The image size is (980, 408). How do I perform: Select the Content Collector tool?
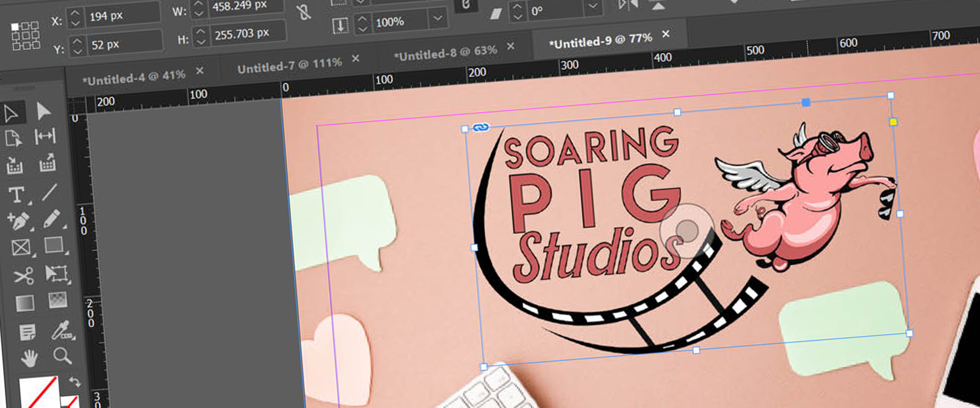[x=15, y=166]
